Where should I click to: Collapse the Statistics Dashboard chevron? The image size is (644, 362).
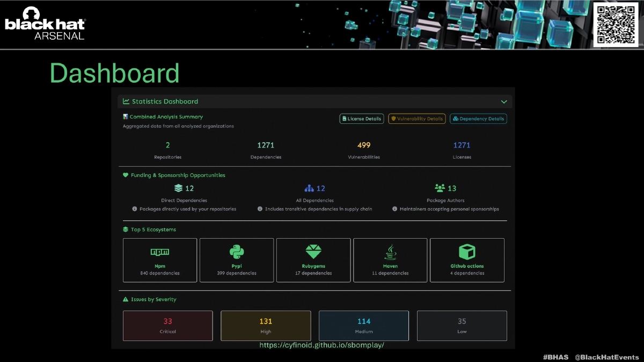click(504, 101)
